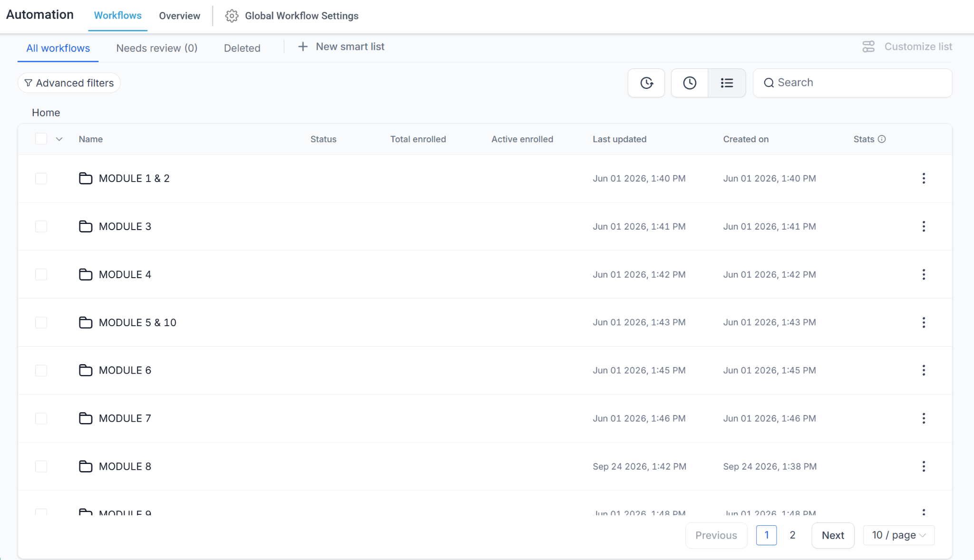Check the MODULE 5 & 10 row checkbox
This screenshot has width=974, height=560.
(x=41, y=322)
